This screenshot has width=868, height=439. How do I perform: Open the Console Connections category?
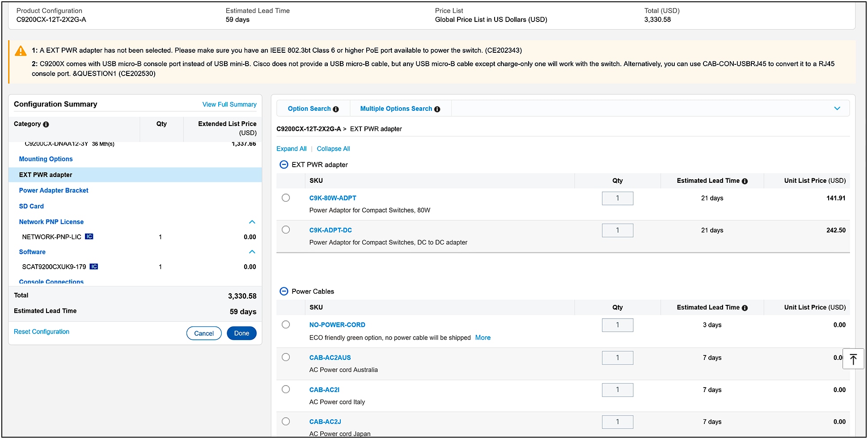51,282
